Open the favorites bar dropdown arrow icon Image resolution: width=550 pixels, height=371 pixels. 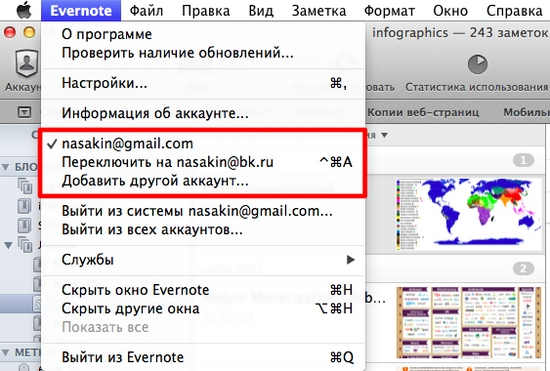pos(24,112)
